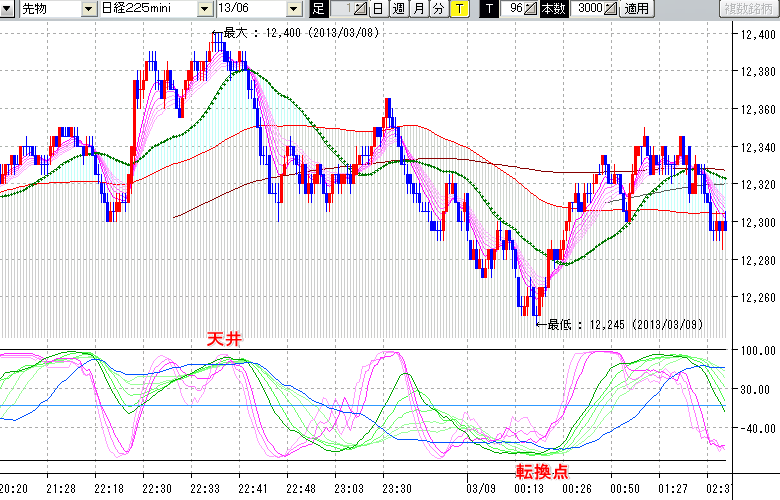Click the black T label icon
The width and height of the screenshot is (780, 500).
488,9
